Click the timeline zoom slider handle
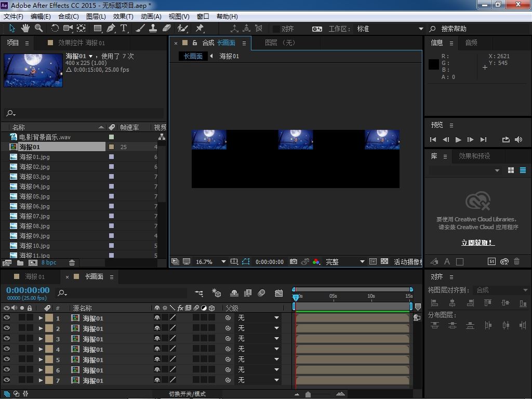The height and width of the screenshot is (399, 532). pyautogui.click(x=308, y=394)
